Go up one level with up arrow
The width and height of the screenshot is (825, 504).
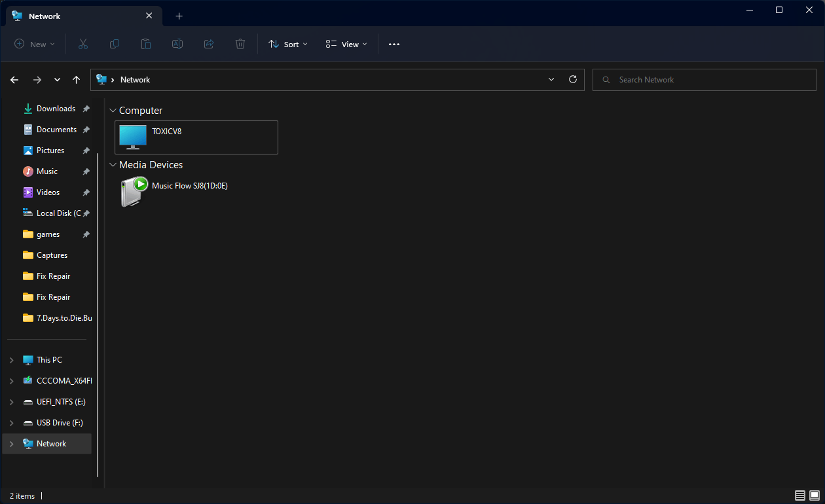77,79
